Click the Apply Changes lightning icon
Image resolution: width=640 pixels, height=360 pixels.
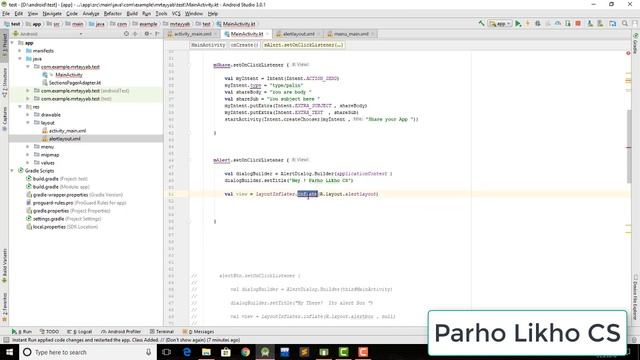pos(527,24)
